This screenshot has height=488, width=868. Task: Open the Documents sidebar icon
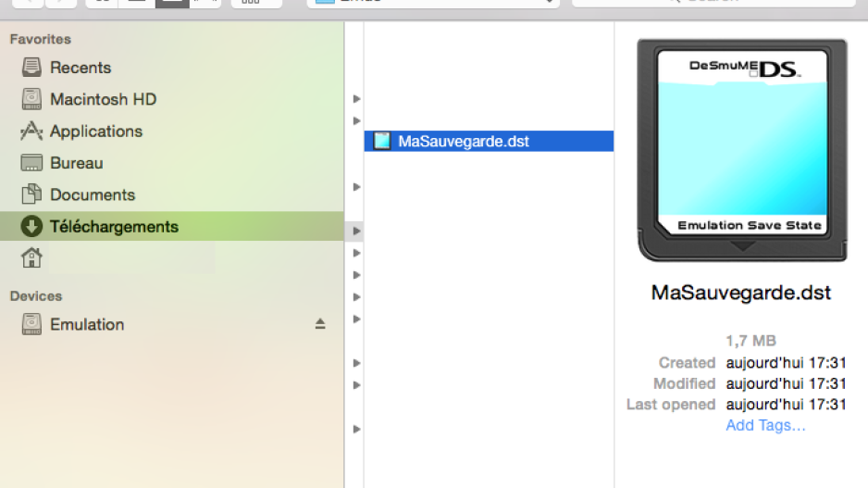point(31,194)
